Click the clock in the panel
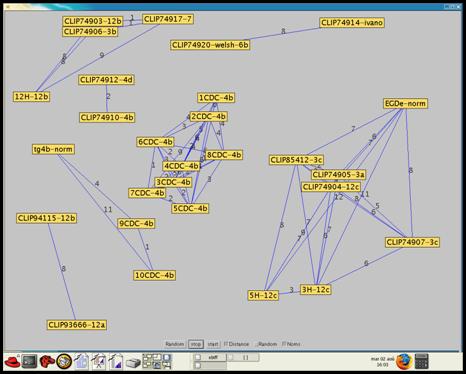 (382, 362)
